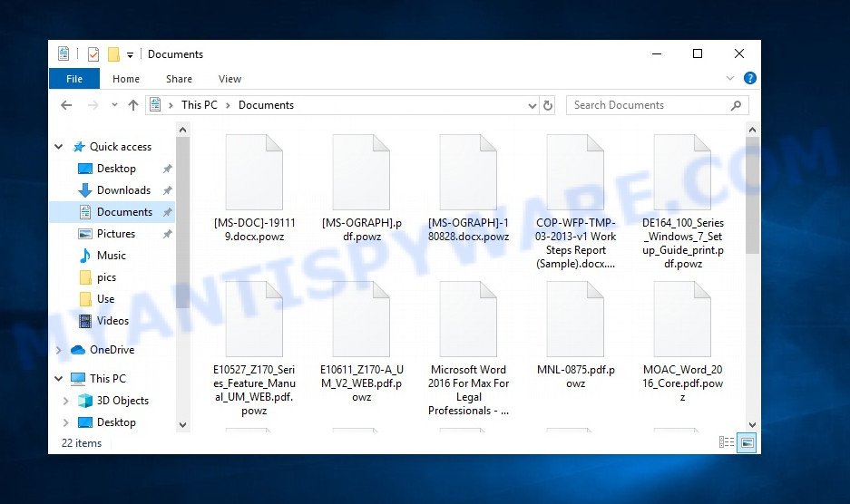850x504 pixels.
Task: Open Pictures in the navigation pane
Action: coord(116,234)
